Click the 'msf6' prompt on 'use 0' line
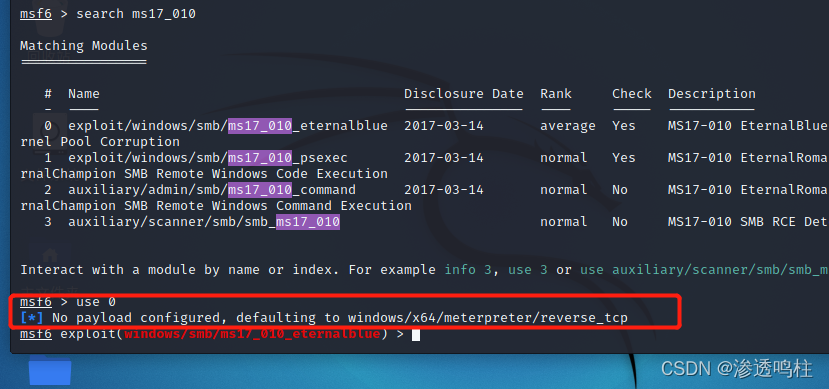This screenshot has height=389, width=829. (36, 302)
